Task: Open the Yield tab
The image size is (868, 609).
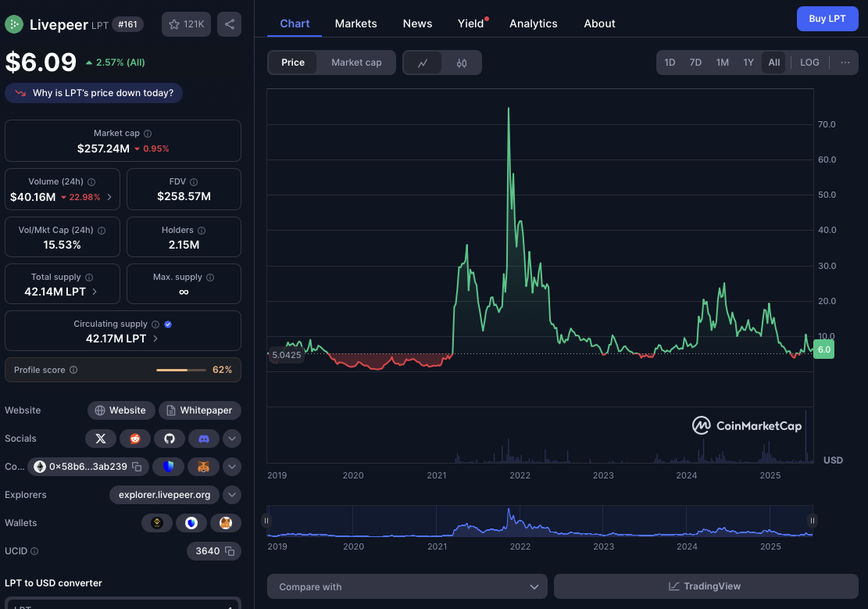Action: 471,23
